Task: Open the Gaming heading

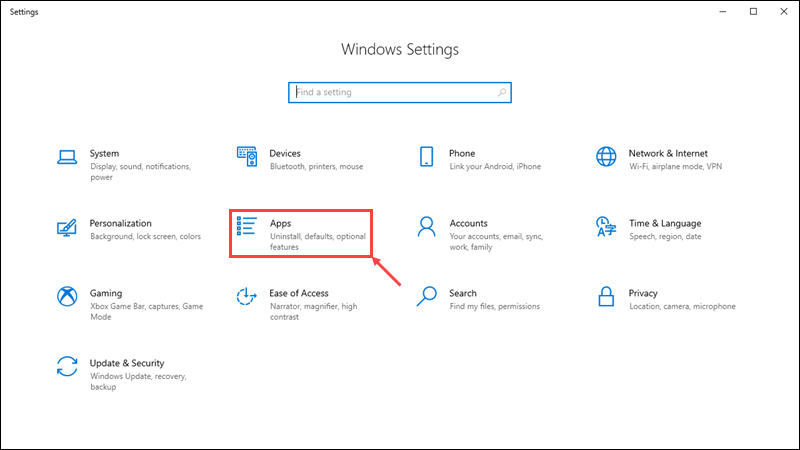Action: [106, 293]
